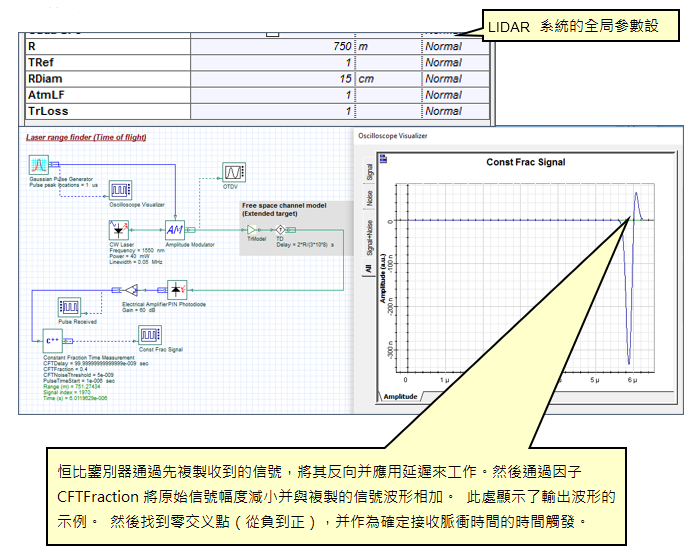Switch to the Signal vertical tab
The image size is (687, 553).
tap(369, 172)
